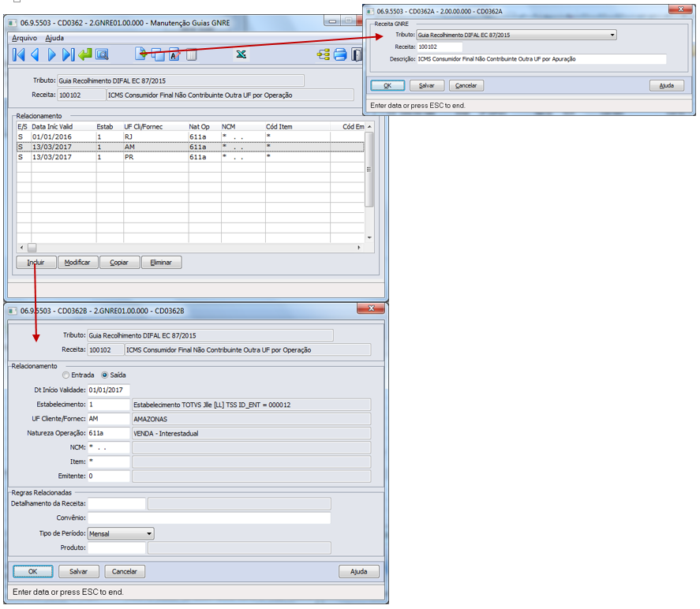Viewport: 700px width, 609px height.
Task: Jump to last record icon
Action: [x=68, y=55]
